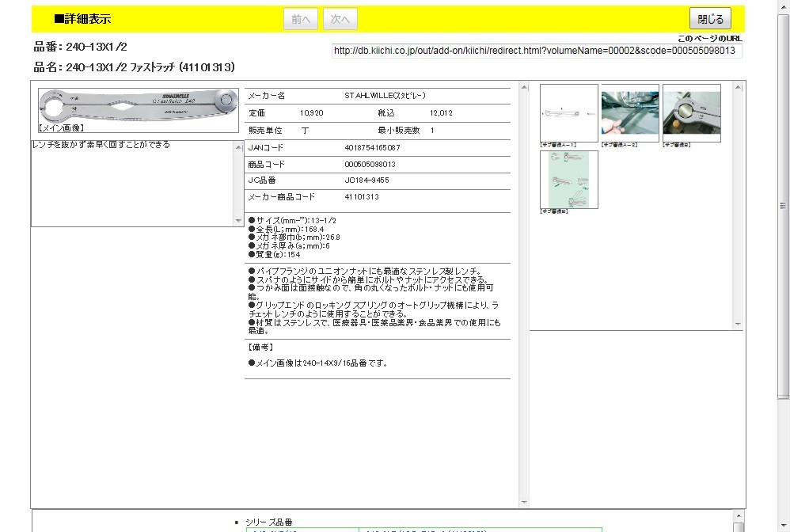Viewport: 790px width, 532px height.
Task: Click the メーカー商品コード value 41101313
Action: (x=362, y=197)
